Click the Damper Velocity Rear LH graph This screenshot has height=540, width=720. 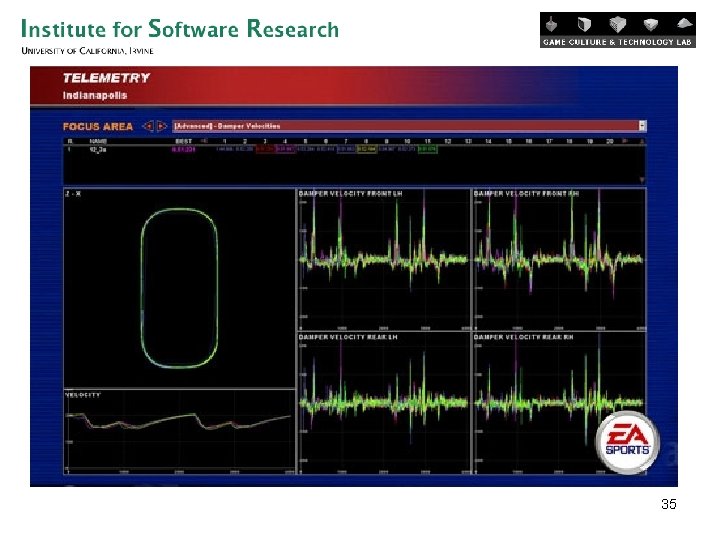384,403
